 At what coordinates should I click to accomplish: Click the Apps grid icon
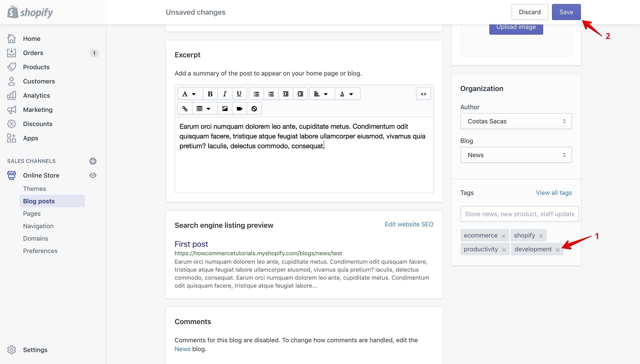[x=12, y=138]
